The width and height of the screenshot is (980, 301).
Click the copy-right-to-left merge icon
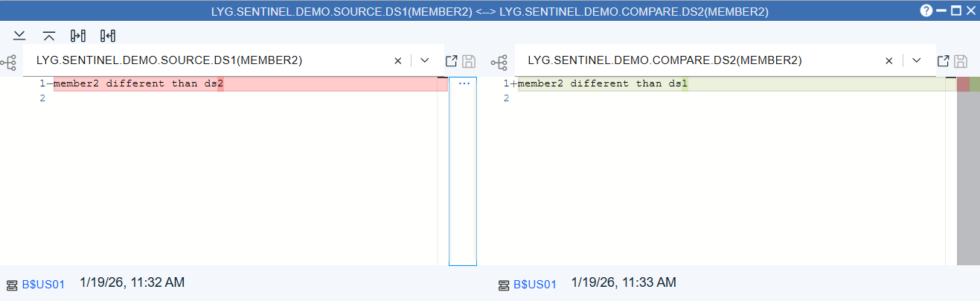(x=108, y=36)
